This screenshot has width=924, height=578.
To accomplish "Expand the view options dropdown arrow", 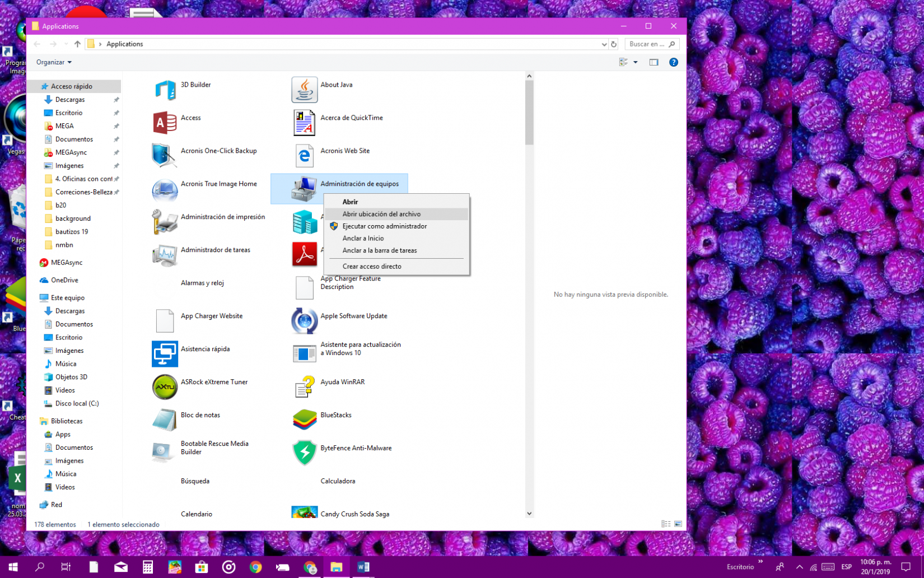I will (x=636, y=62).
